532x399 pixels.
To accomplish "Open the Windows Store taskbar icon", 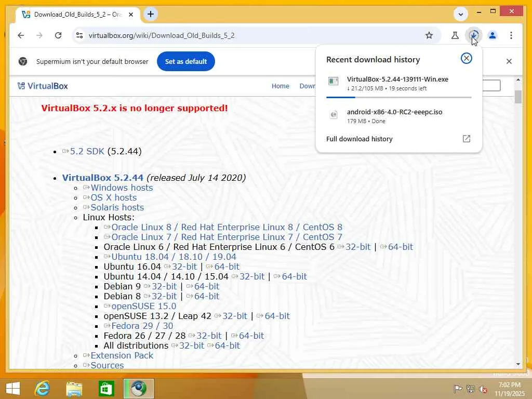I will point(106,389).
